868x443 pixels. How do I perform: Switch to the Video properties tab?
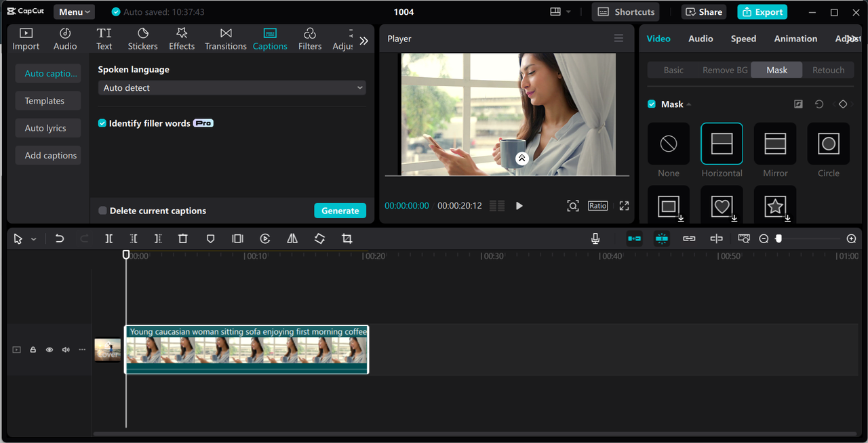point(658,39)
